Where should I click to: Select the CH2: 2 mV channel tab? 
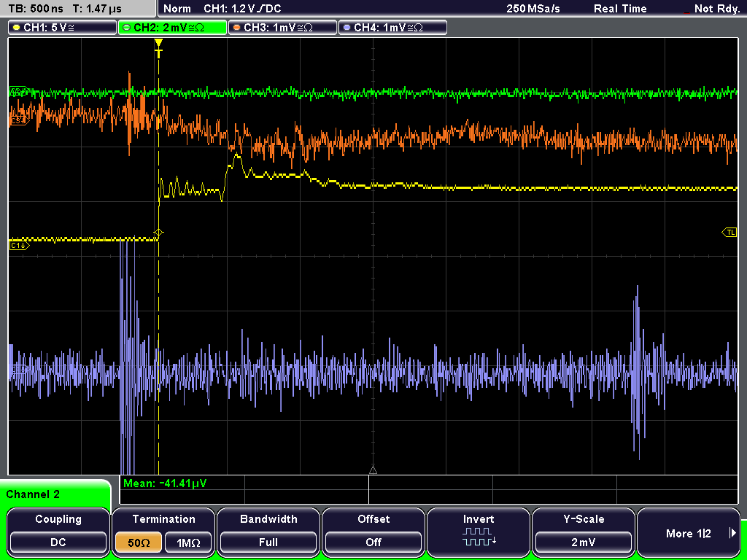tap(172, 27)
